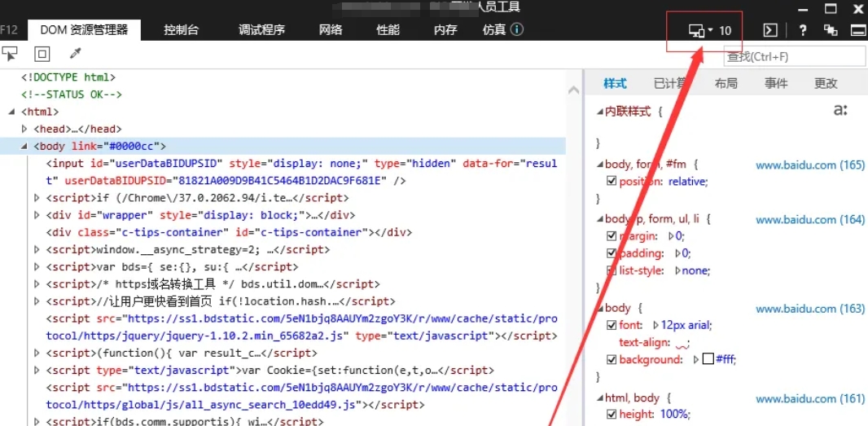
Task: Minimize the developer tools window
Action: [x=802, y=10]
